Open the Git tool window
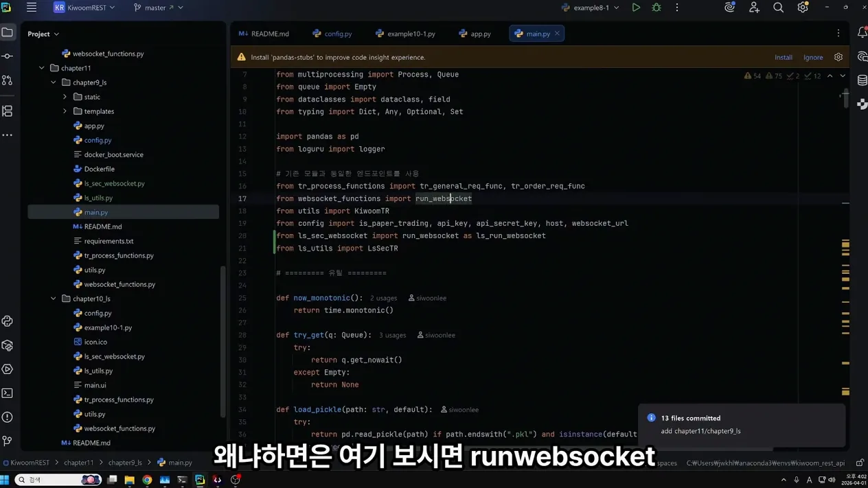Screen dimensions: 868x488 tap(8, 441)
